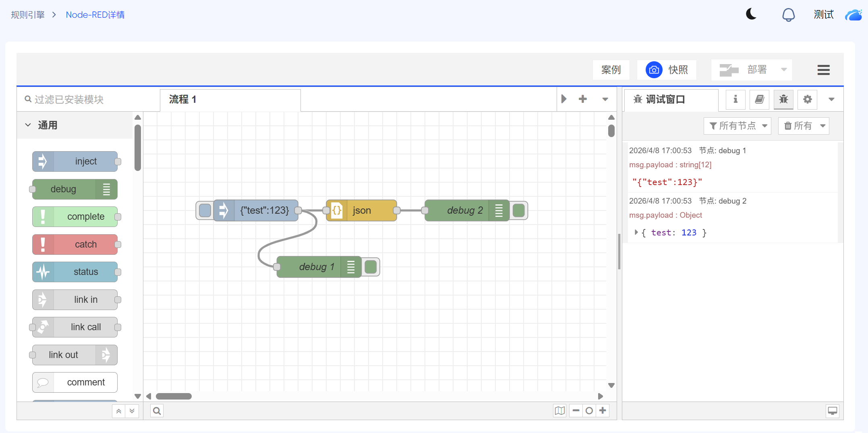Select the status node in the palette
The width and height of the screenshot is (868, 433).
(x=75, y=272)
